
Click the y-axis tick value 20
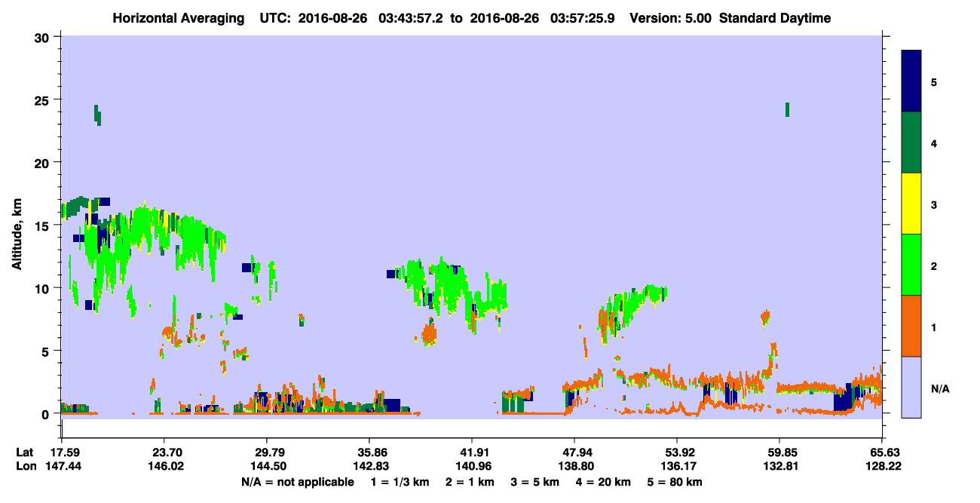tap(44, 163)
